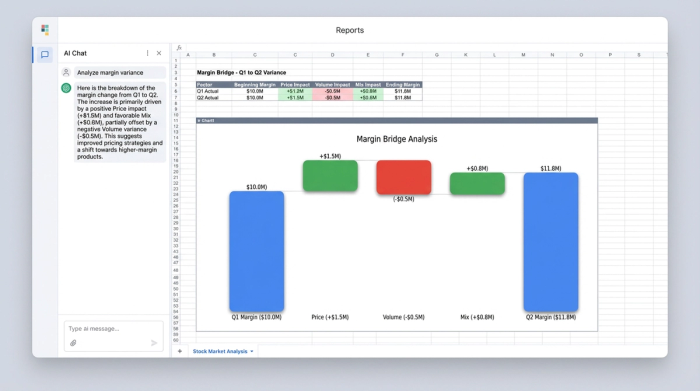
Task: Click the 'Volume (-$0.5M)' axis label
Action: click(404, 317)
